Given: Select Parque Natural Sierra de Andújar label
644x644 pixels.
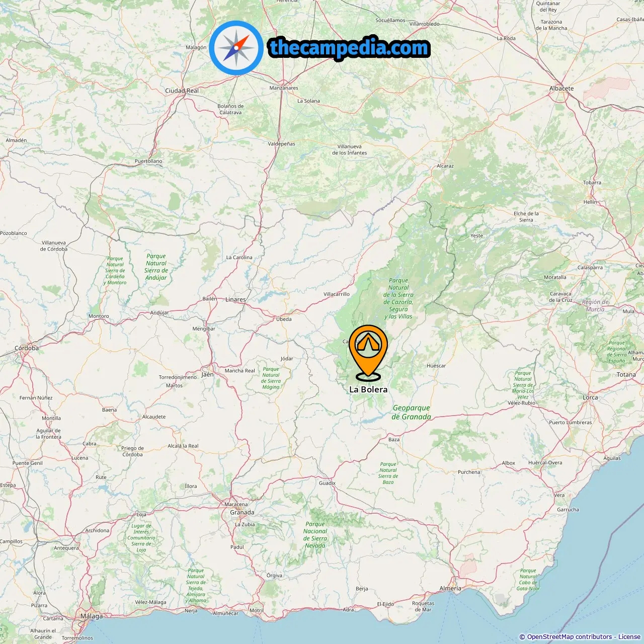Looking at the screenshot, I should [x=156, y=267].
